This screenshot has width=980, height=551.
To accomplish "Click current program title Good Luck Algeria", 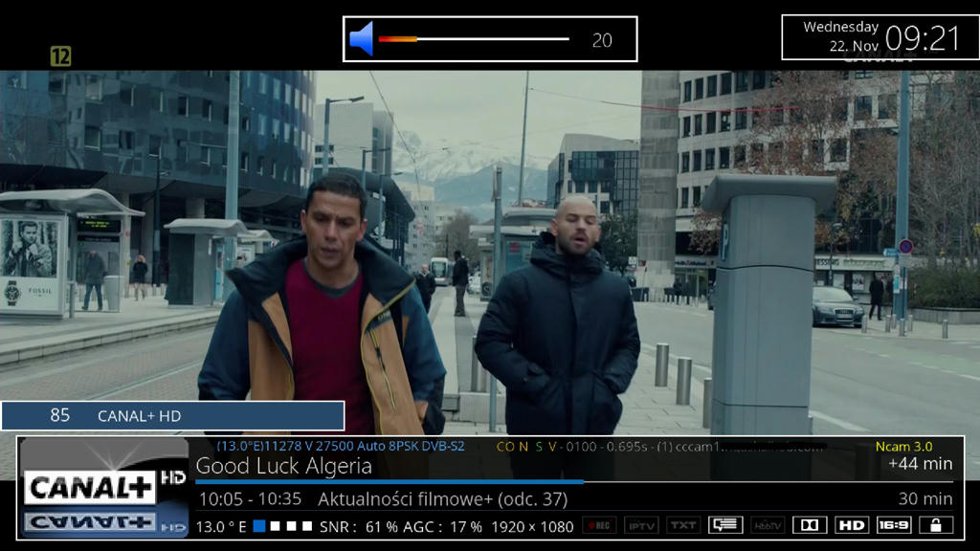I will coord(283,466).
